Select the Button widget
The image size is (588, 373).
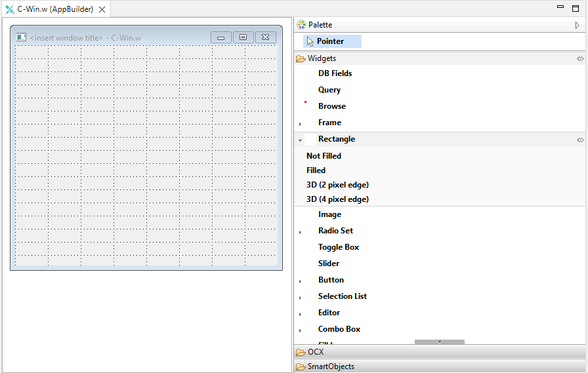(331, 280)
